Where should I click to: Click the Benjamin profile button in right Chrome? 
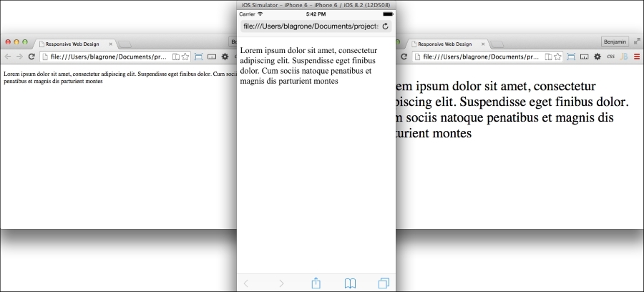point(615,42)
